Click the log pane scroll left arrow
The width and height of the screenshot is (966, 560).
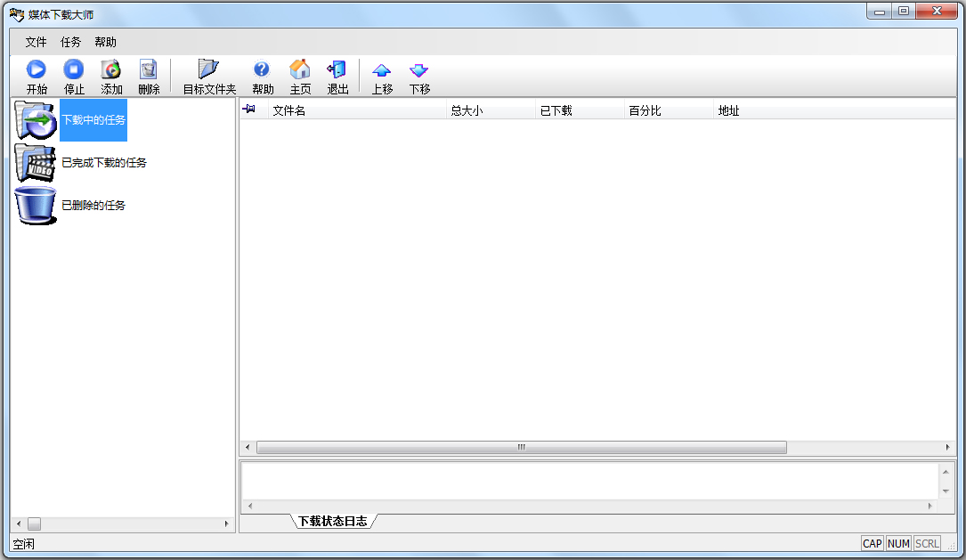point(249,506)
